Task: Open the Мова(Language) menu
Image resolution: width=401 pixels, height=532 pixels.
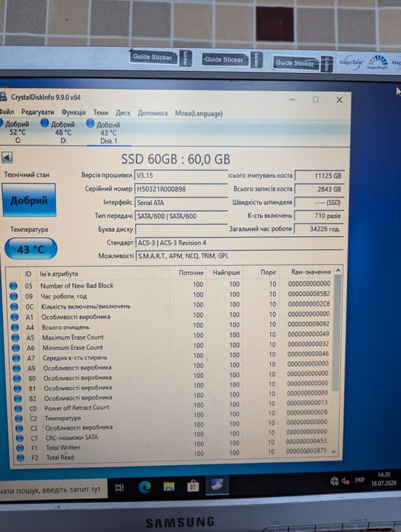Action: pos(199,113)
